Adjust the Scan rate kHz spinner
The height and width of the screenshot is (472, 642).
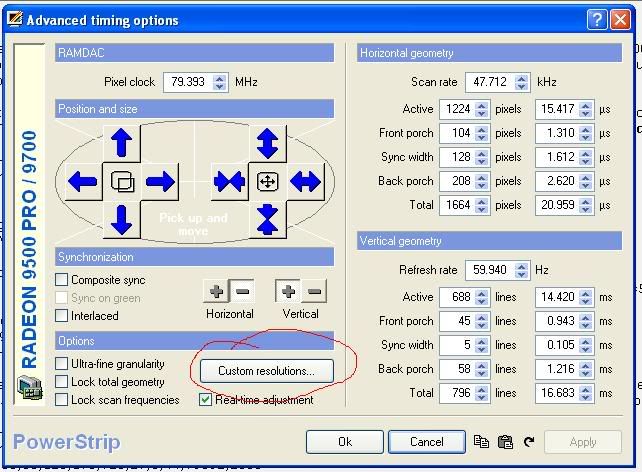coord(521,82)
